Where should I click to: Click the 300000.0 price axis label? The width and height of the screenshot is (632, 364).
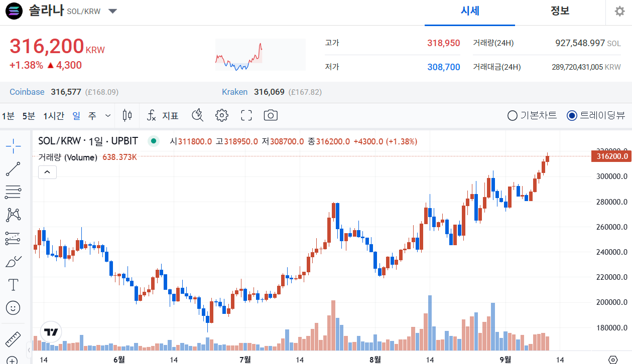612,176
